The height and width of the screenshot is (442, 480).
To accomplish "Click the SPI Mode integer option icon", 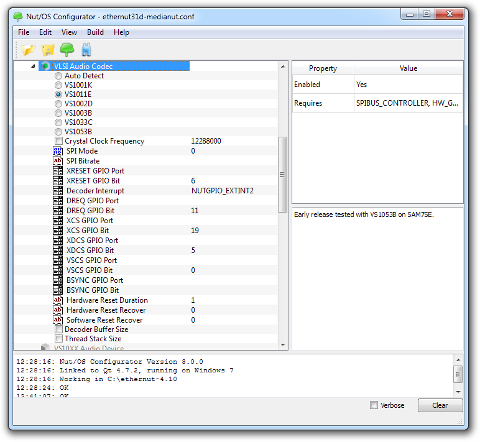I will coord(58,151).
